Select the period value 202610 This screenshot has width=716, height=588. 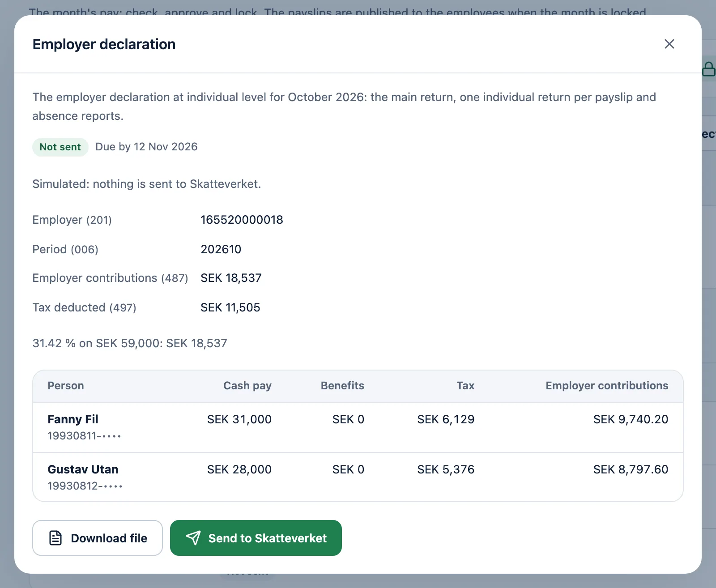click(x=221, y=249)
